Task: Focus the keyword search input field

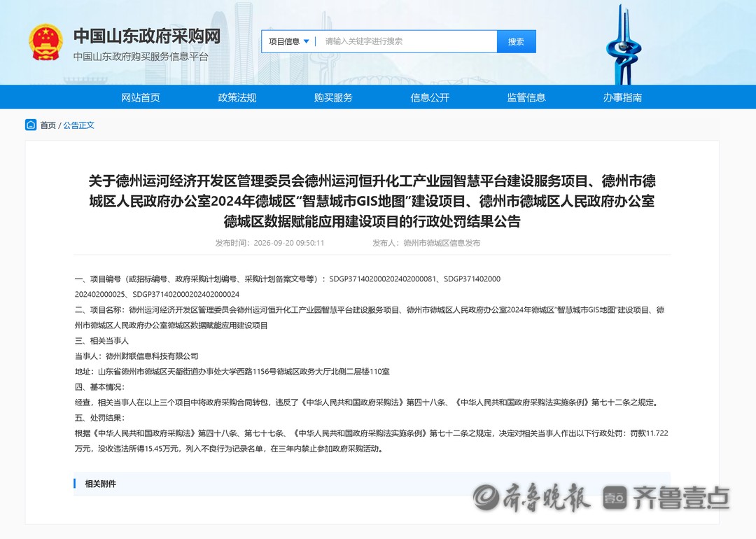Action: [x=407, y=41]
